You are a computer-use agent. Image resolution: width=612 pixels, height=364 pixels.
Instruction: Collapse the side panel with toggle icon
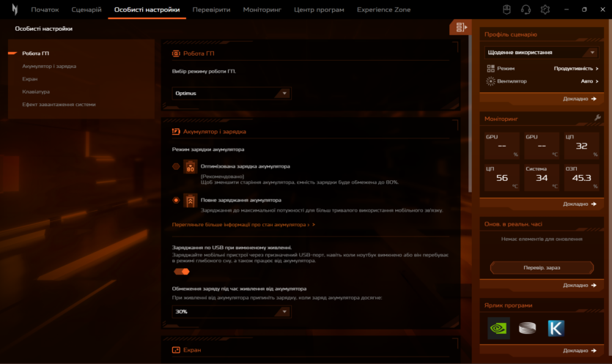point(460,27)
